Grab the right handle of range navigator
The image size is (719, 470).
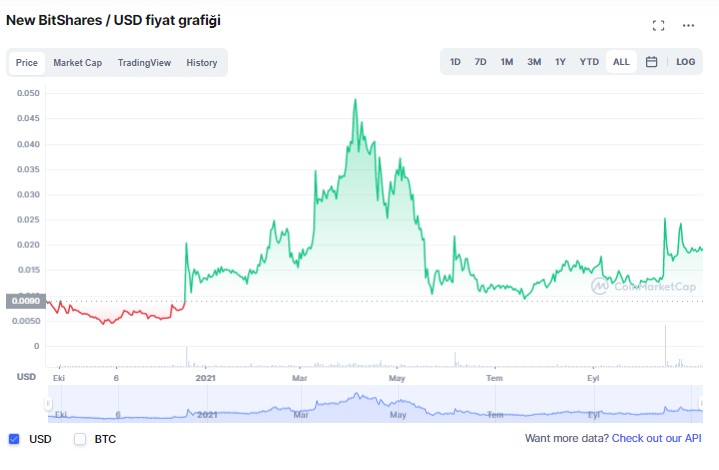point(702,404)
